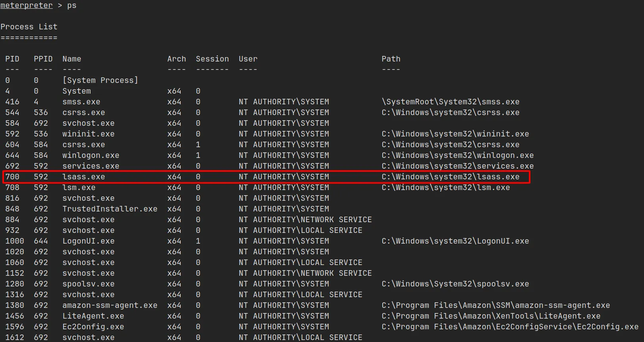Viewport: 644px width, 342px height.
Task: Click the TrustedInstaller.exe process entry
Action: click(x=110, y=209)
